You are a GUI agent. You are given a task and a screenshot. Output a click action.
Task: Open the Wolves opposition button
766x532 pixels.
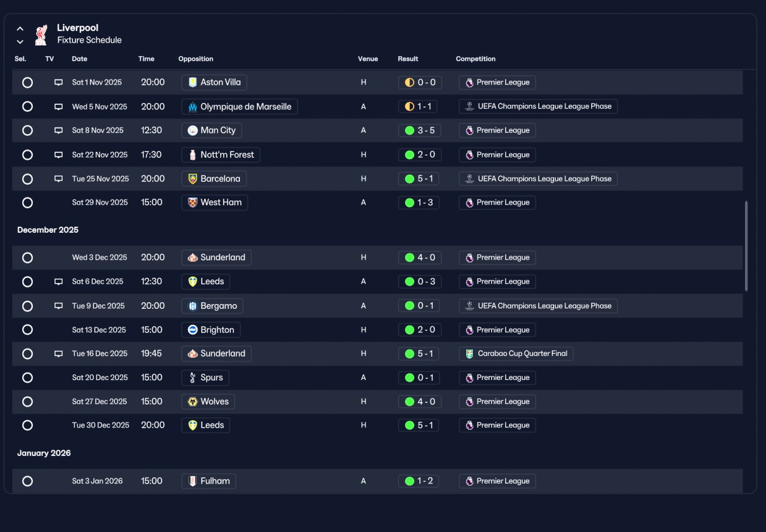(208, 402)
